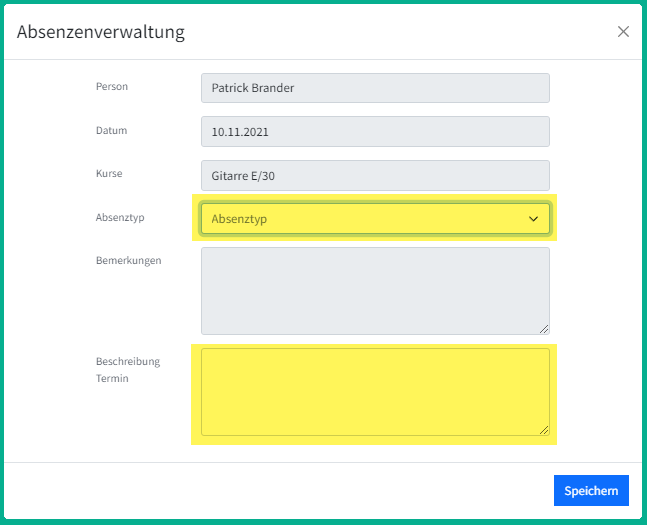647x525 pixels.
Task: Click the Absenztyp field label
Action: tap(120, 218)
